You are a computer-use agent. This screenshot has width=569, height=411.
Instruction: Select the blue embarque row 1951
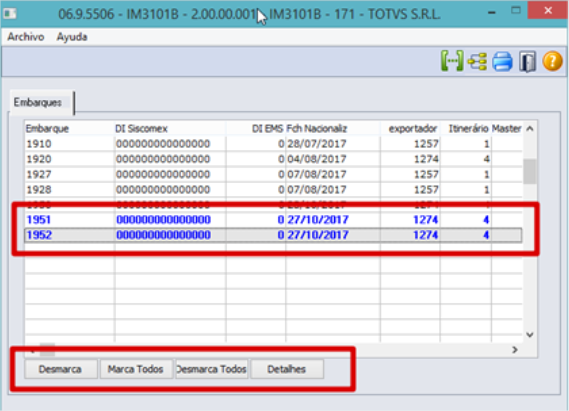(273, 220)
